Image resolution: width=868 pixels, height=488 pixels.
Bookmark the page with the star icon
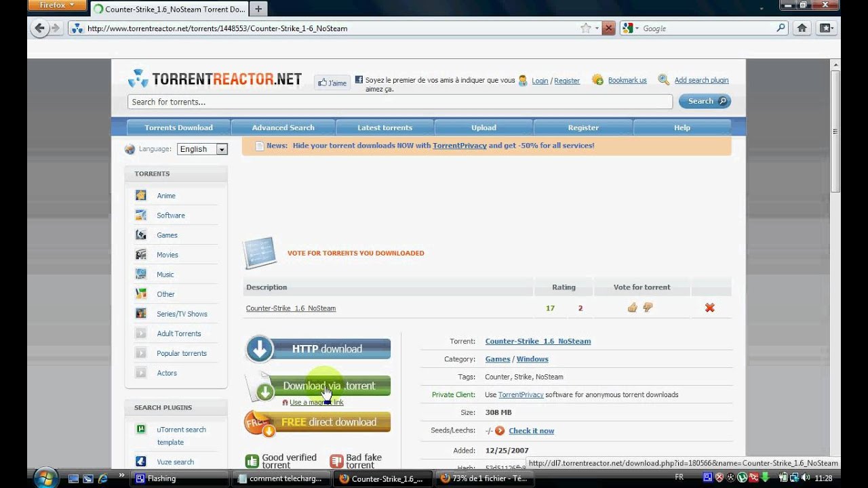point(585,28)
